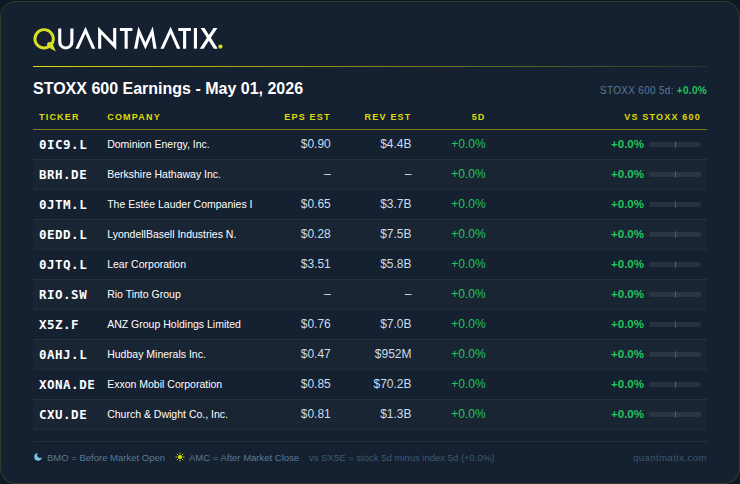
Task: Select ticker XONA.DE
Action: click(x=67, y=385)
